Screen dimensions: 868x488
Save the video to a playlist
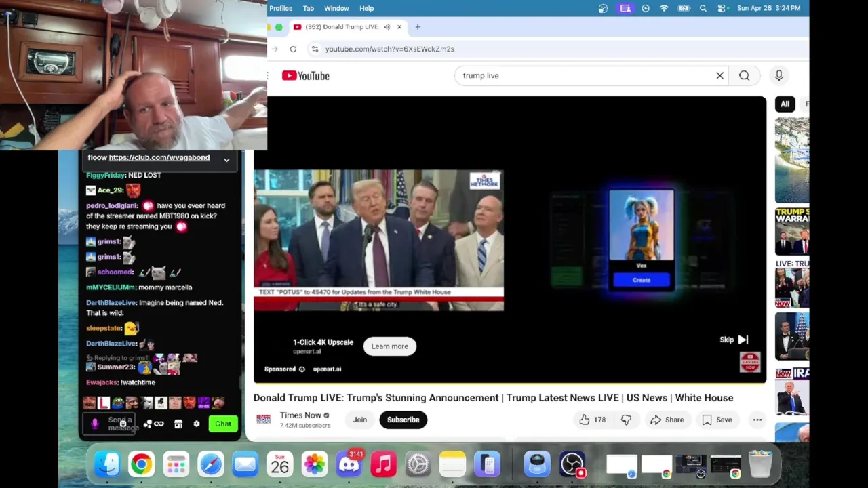tap(717, 420)
